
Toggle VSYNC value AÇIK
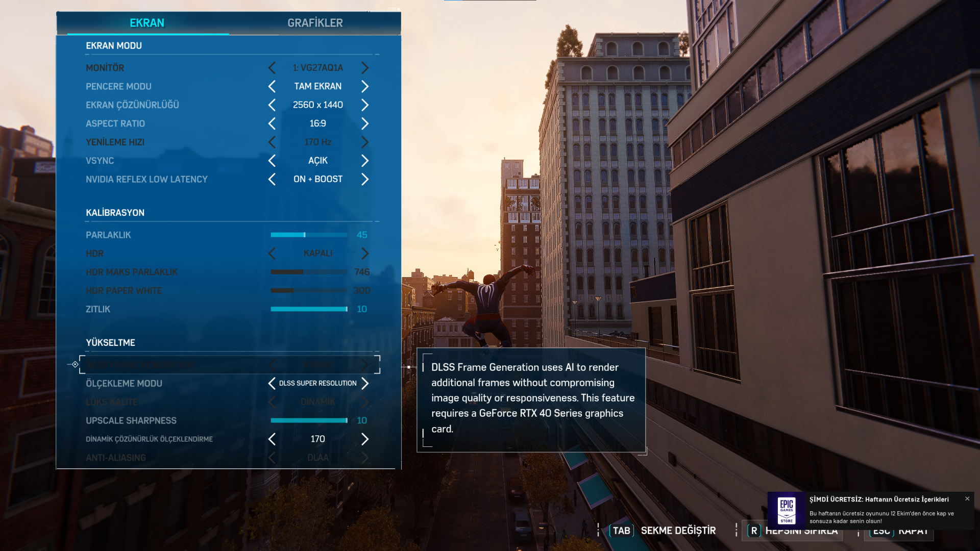click(x=317, y=161)
